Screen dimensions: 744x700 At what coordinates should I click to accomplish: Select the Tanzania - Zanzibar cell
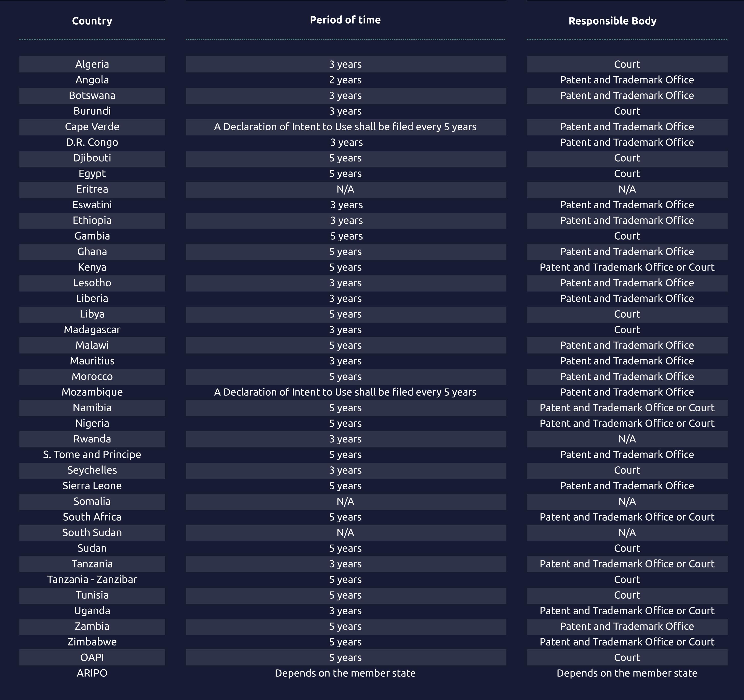click(x=92, y=579)
